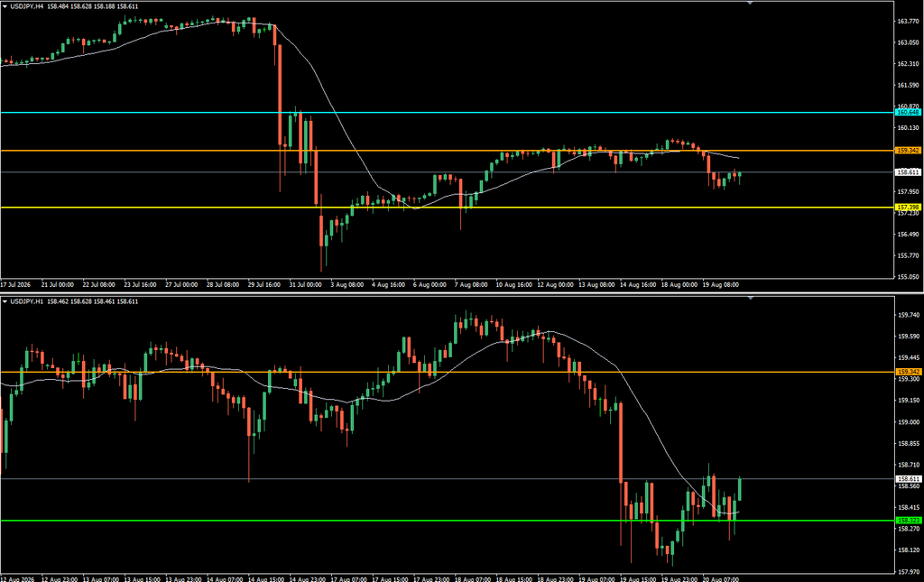Click the H1 chart shift triangle marker
924x582 pixels.
click(750, 299)
